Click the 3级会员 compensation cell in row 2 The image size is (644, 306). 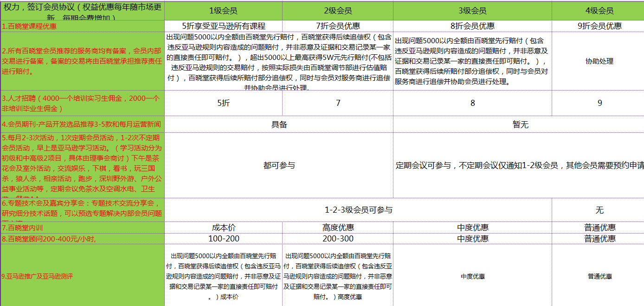[472, 61]
